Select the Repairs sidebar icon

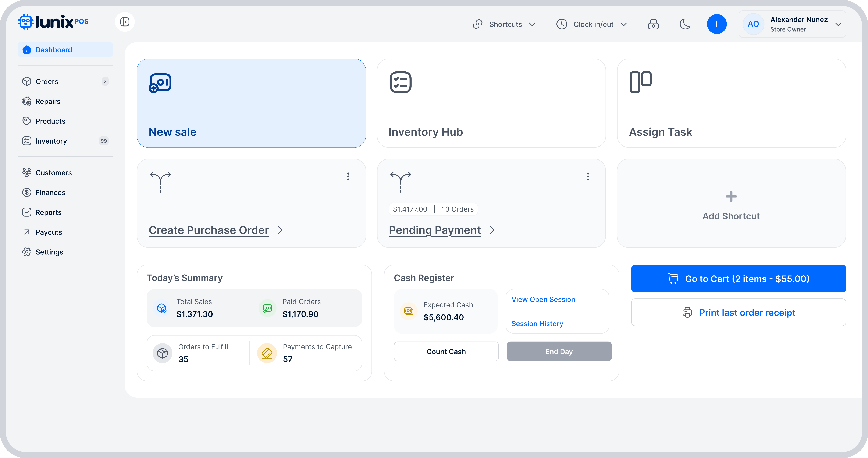27,101
